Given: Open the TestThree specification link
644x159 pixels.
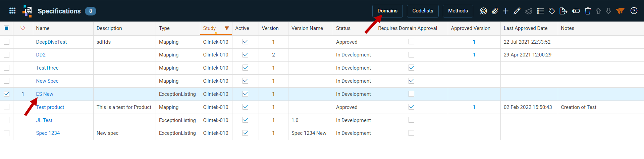Looking at the screenshot, I should 47,68.
